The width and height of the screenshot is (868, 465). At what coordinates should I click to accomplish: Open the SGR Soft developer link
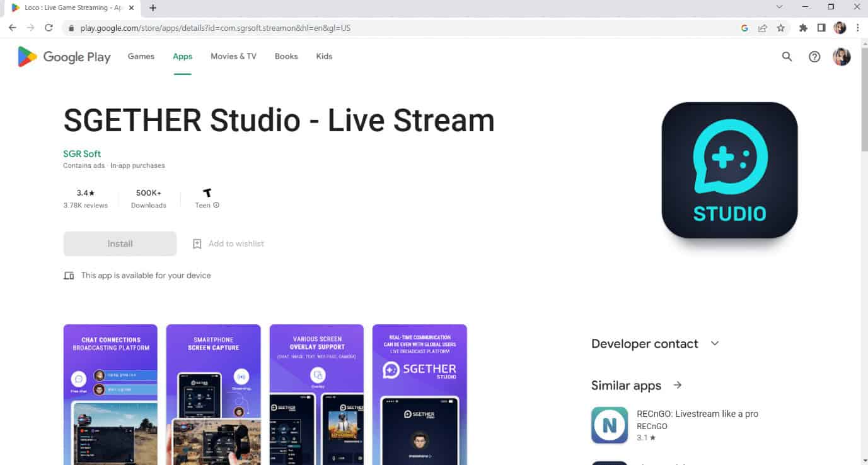(81, 153)
